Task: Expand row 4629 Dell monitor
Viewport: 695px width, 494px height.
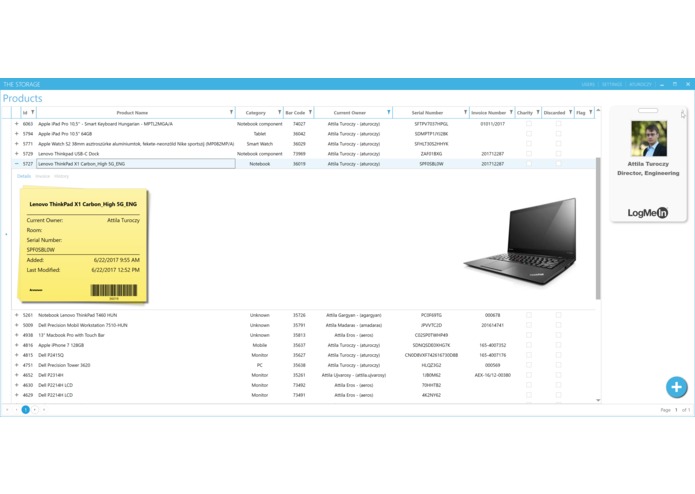Action: [x=16, y=395]
